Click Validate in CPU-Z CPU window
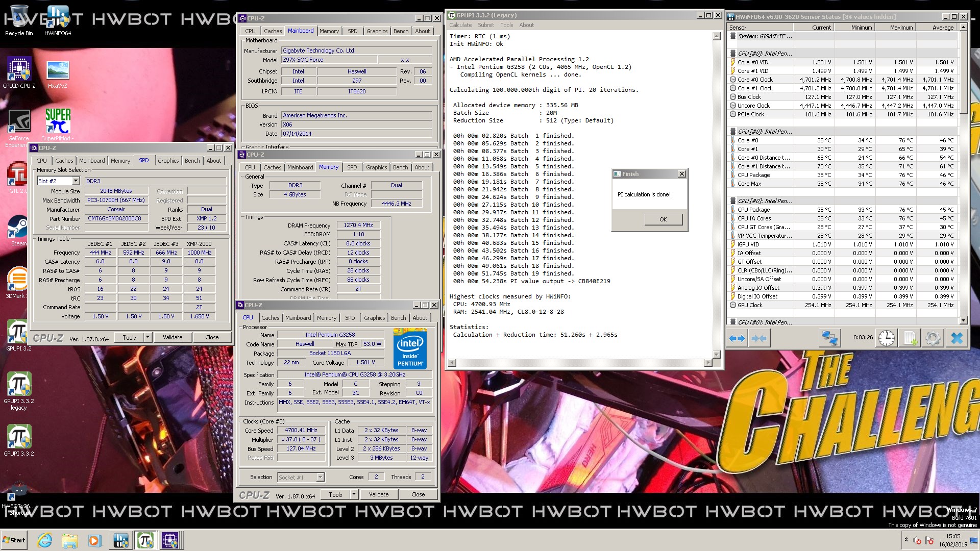 (x=379, y=494)
